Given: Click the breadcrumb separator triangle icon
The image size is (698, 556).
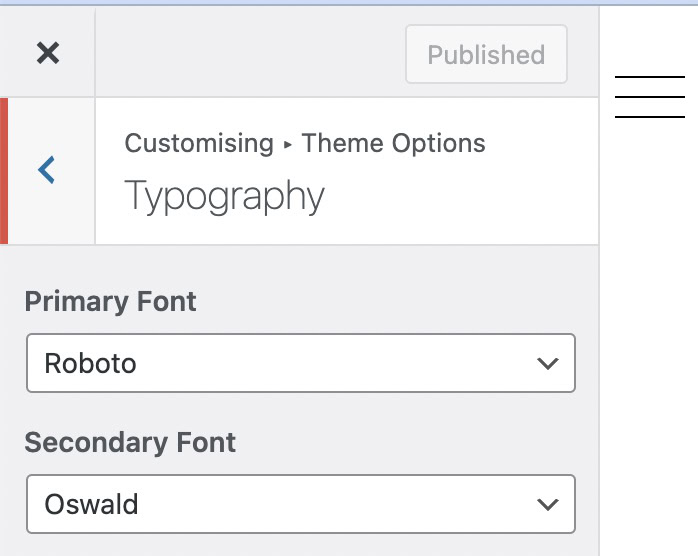Looking at the screenshot, I should [288, 145].
